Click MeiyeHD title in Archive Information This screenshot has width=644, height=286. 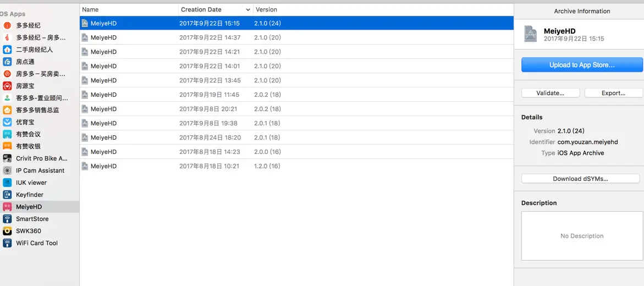pos(560,31)
